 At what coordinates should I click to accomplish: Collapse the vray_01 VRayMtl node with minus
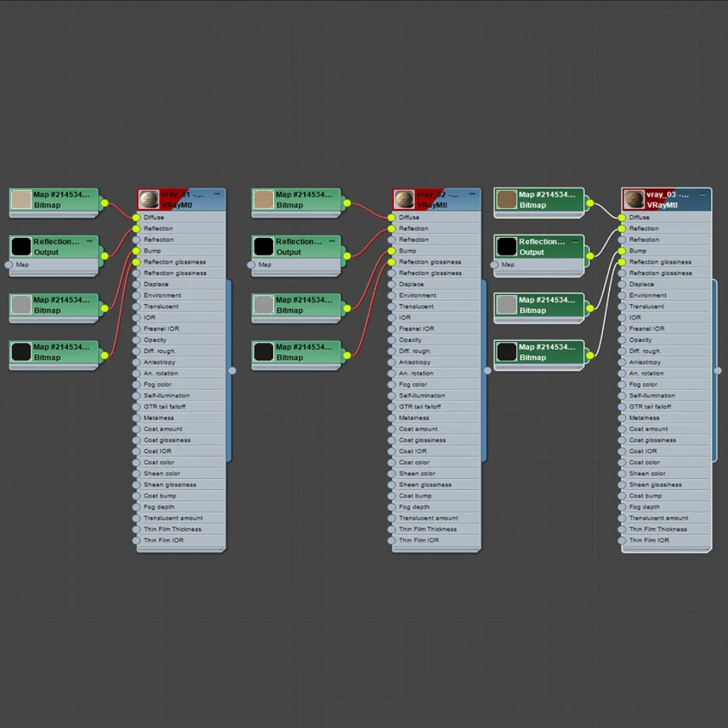[x=217, y=194]
